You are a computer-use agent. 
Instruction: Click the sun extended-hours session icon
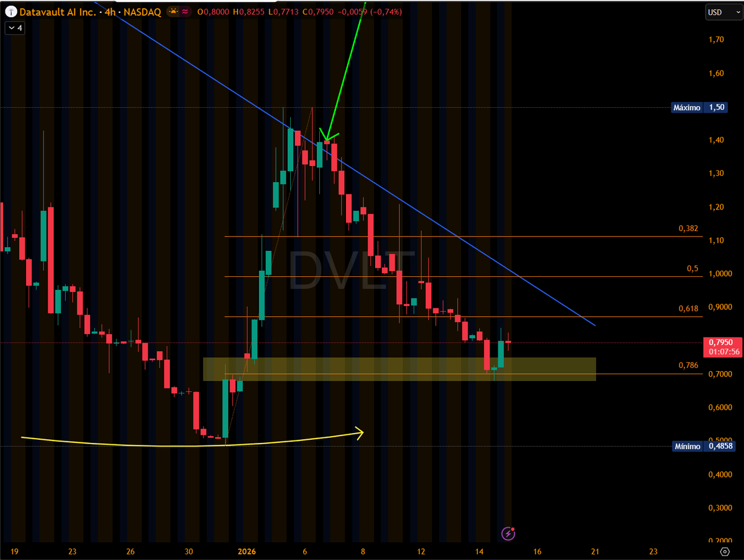click(173, 12)
